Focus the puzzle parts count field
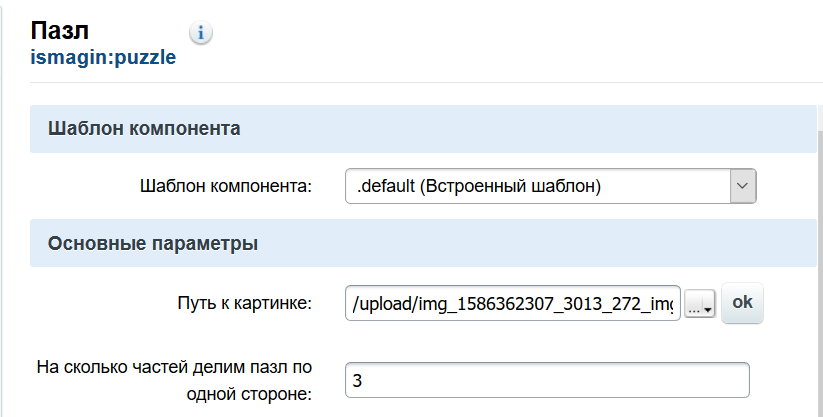Image resolution: width=823 pixels, height=417 pixels. pyautogui.click(x=546, y=380)
